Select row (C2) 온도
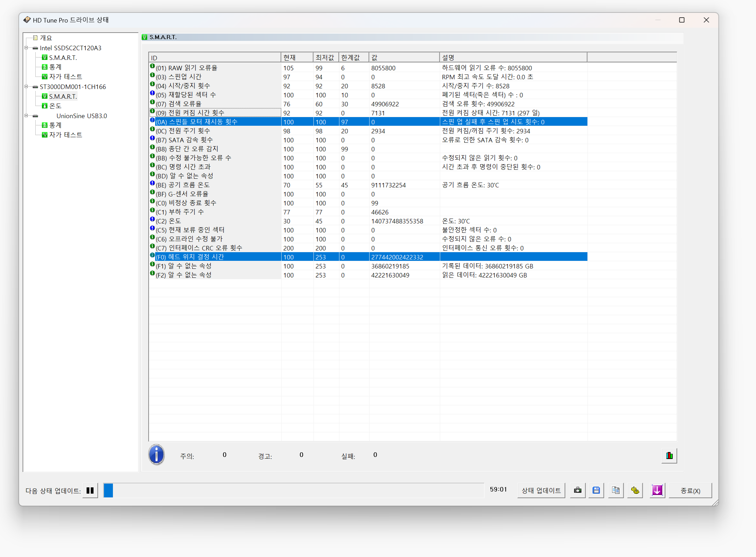This screenshot has width=756, height=557. 368,221
